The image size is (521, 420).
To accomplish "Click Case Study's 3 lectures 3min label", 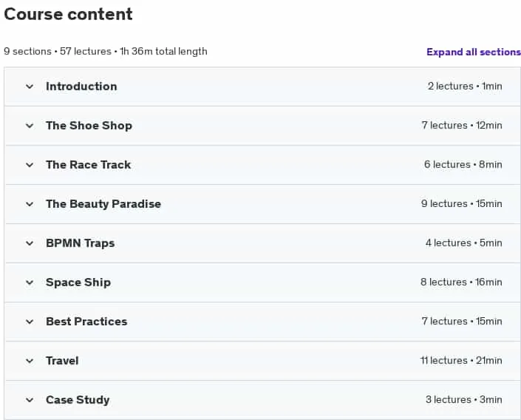I will tap(464, 399).
